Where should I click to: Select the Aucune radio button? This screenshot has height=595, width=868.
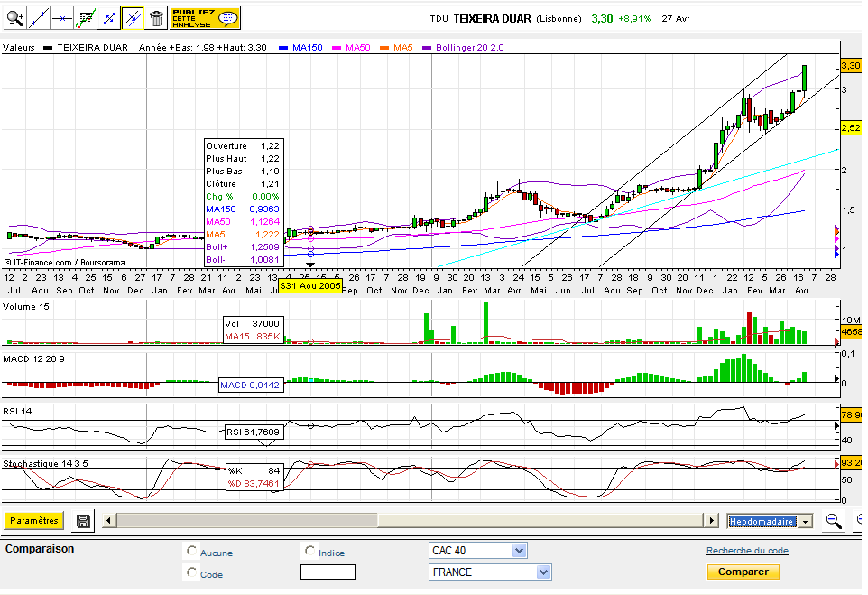pyautogui.click(x=191, y=551)
